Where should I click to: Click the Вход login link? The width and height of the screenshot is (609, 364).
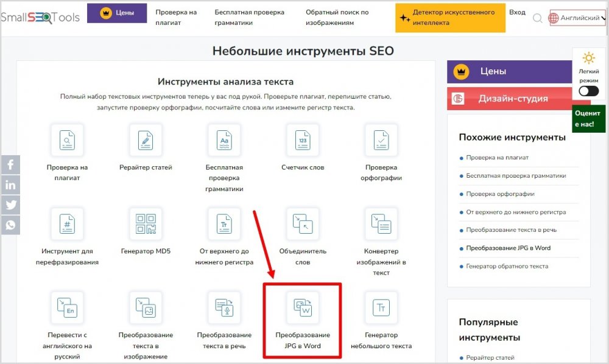click(x=517, y=12)
